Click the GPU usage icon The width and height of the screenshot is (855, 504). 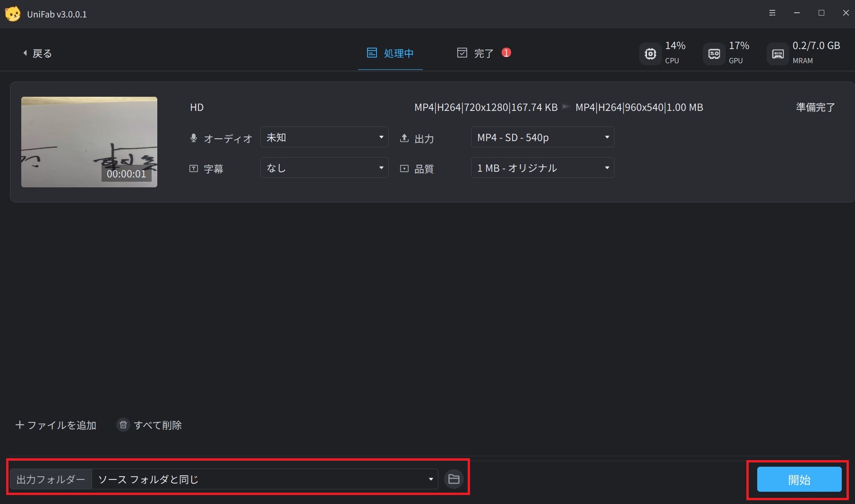pyautogui.click(x=714, y=54)
